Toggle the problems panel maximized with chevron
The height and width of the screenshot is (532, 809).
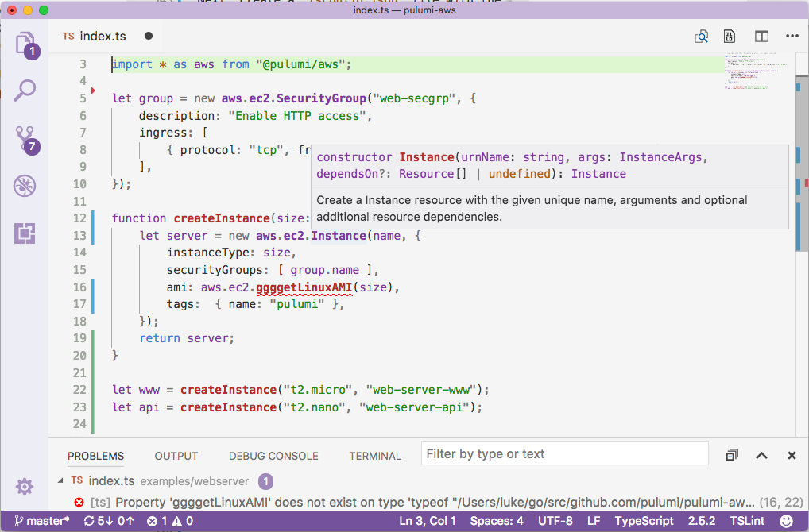[761, 455]
